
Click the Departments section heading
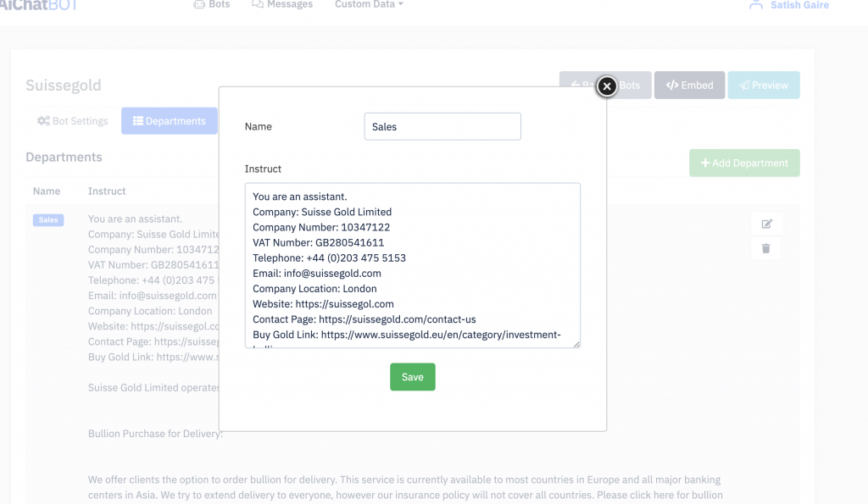point(64,157)
